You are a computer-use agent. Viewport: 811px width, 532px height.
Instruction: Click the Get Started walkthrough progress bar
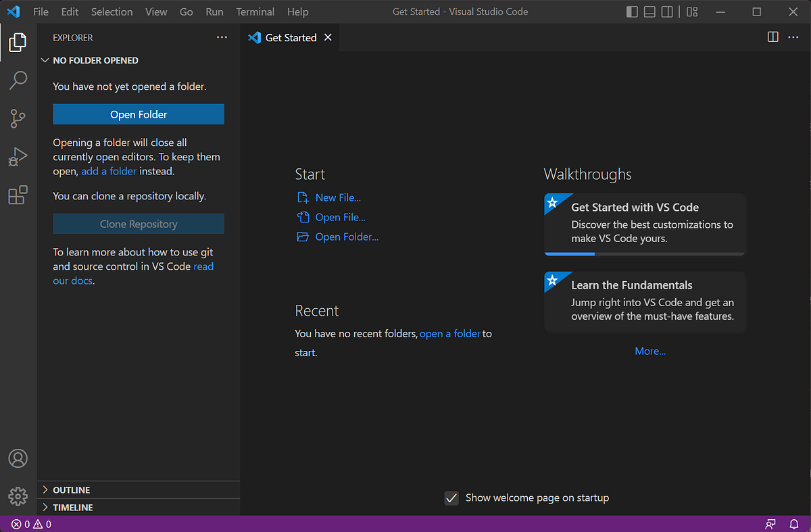click(644, 253)
